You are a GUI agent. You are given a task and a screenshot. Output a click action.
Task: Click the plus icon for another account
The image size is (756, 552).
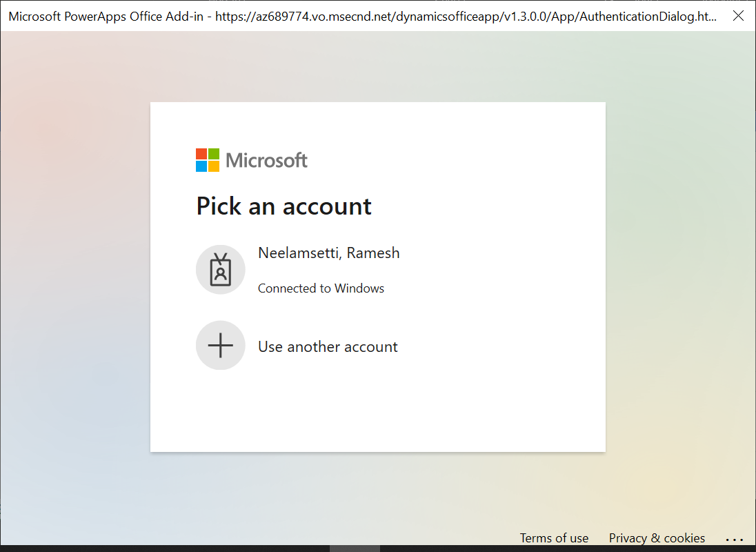click(220, 346)
